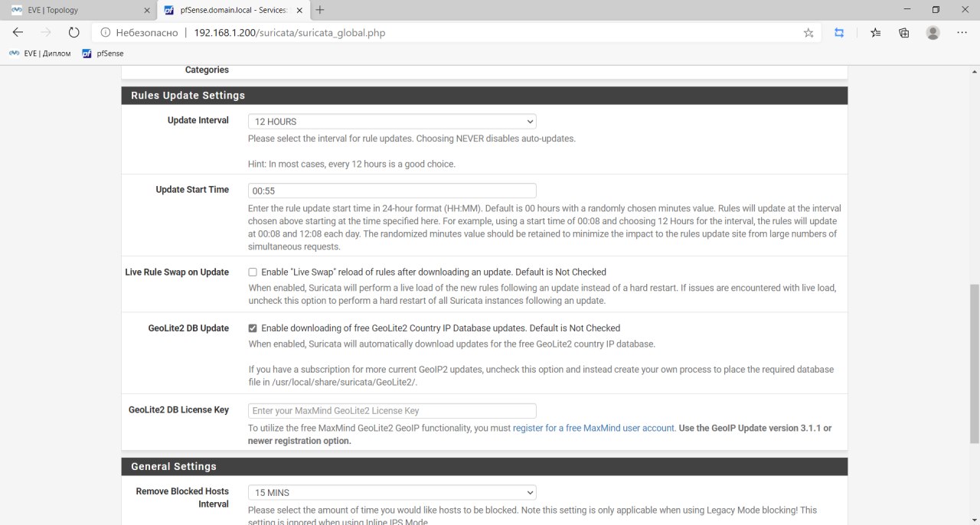Click the site info icon before Небезопасно

(x=105, y=33)
